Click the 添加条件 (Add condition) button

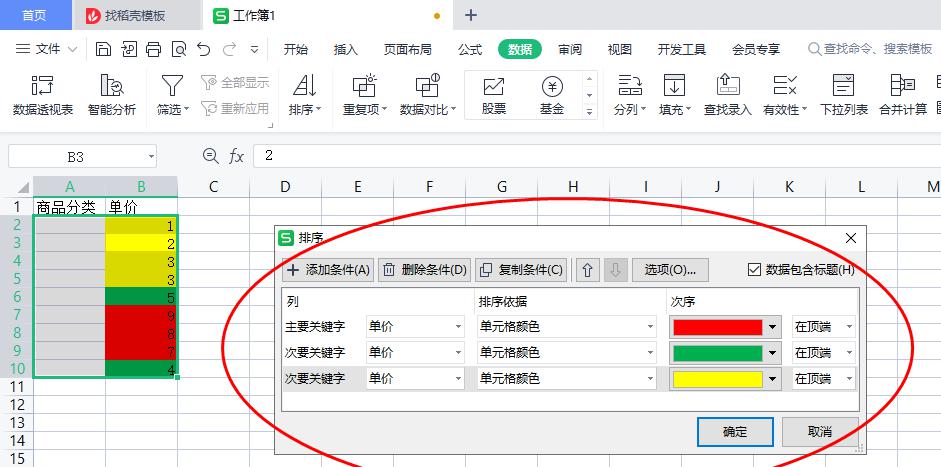pyautogui.click(x=328, y=270)
